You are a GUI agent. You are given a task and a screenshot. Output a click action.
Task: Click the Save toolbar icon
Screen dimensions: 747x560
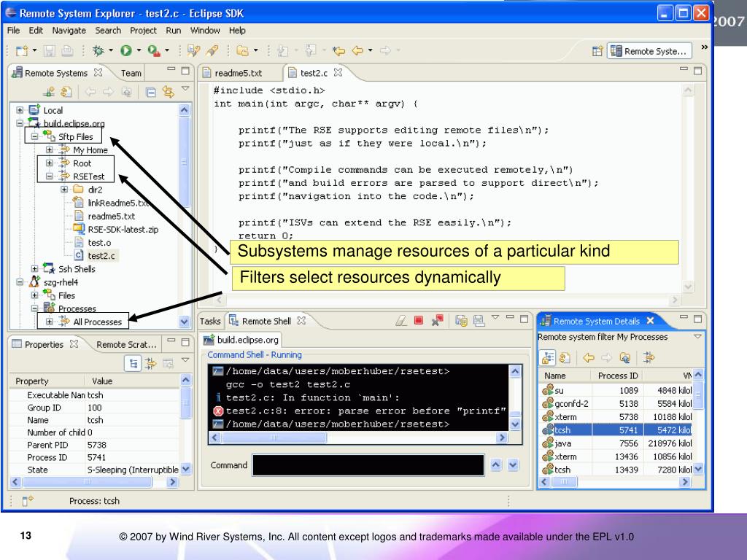[50, 50]
